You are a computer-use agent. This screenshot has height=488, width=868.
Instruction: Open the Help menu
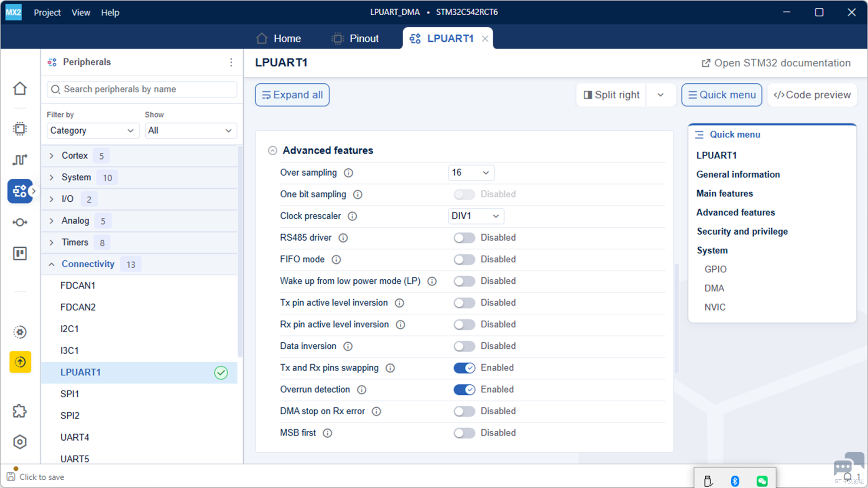pyautogui.click(x=110, y=13)
